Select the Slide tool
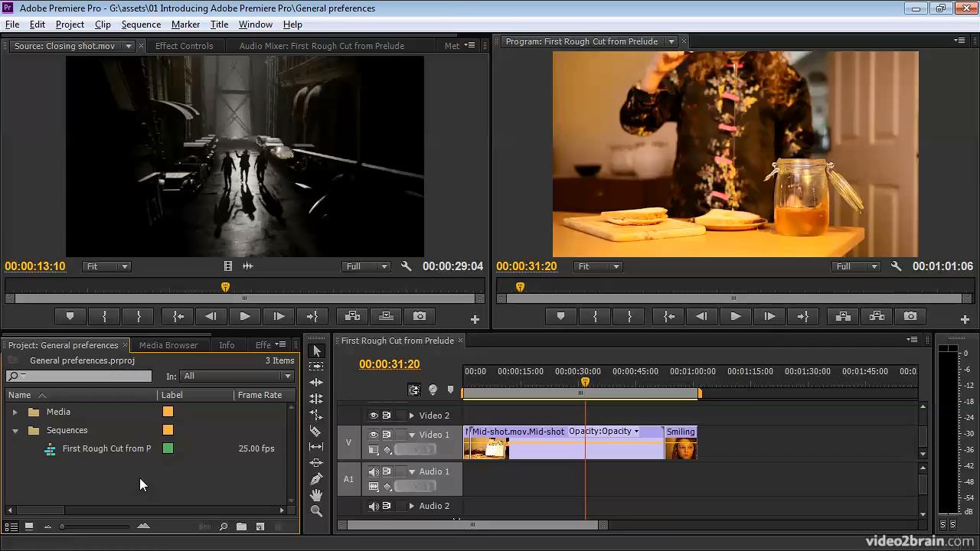Viewport: 980px width, 551px height. (316, 463)
